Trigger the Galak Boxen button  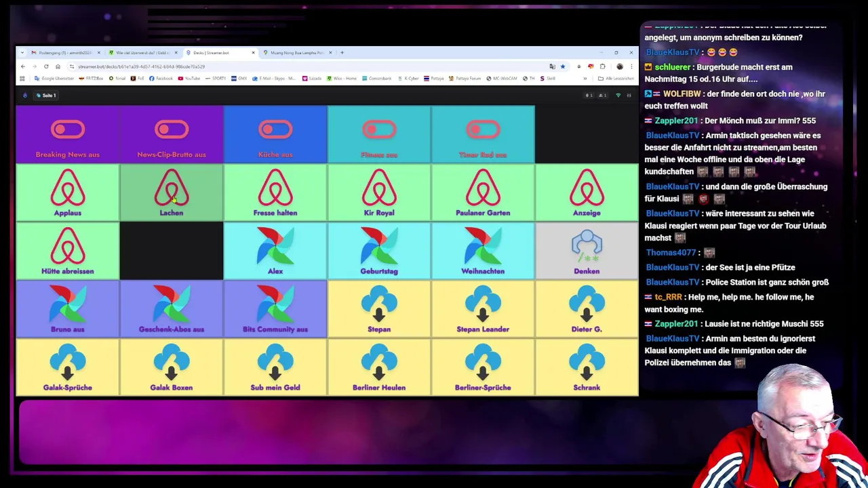point(172,368)
